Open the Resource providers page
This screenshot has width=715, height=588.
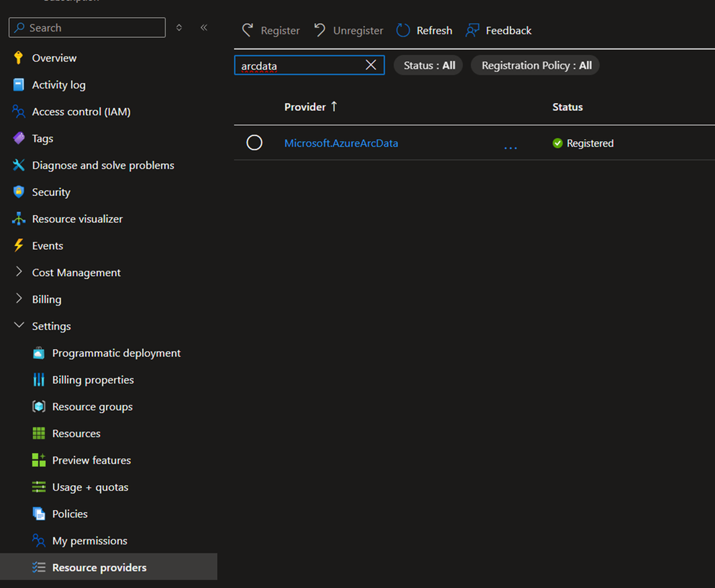coord(109,567)
